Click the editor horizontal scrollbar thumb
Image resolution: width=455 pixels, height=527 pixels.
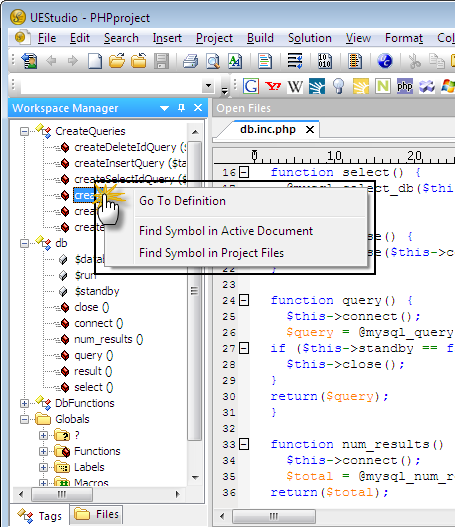pos(274,516)
